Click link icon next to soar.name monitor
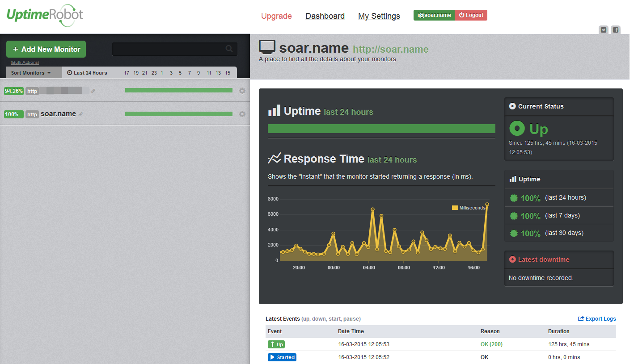 pos(81,114)
